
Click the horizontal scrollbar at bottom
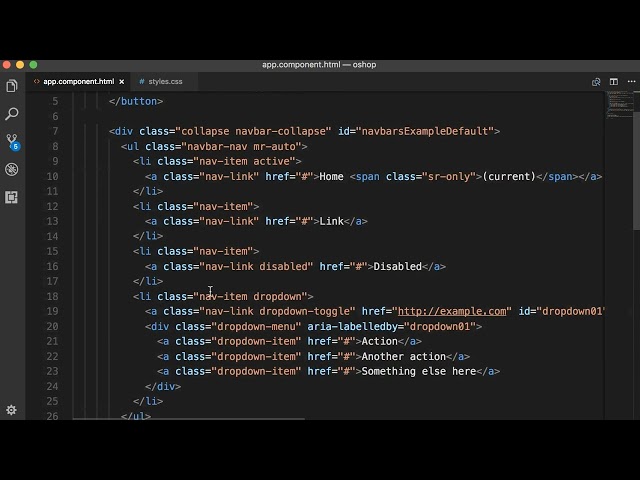pos(189,418)
